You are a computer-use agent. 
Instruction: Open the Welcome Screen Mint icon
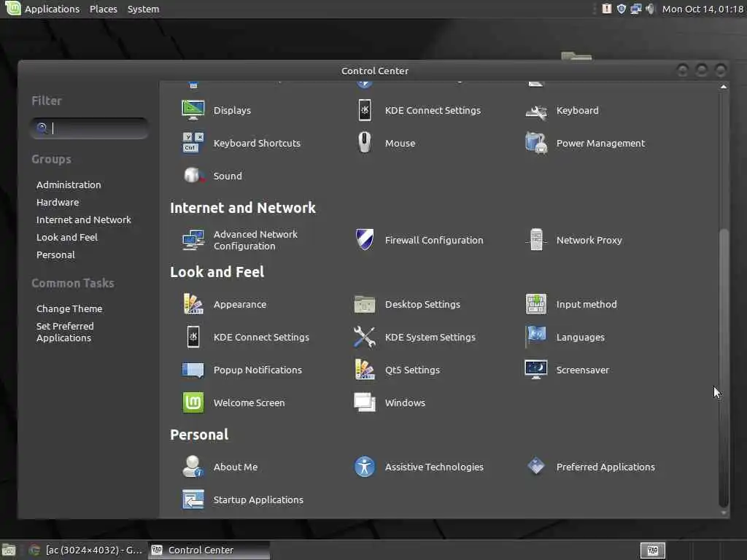(193, 402)
